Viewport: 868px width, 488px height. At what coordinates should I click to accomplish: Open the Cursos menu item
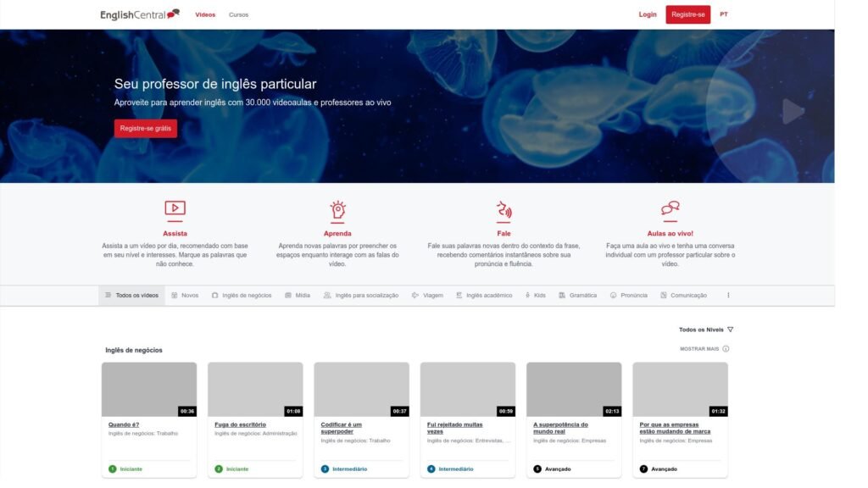pos(238,14)
